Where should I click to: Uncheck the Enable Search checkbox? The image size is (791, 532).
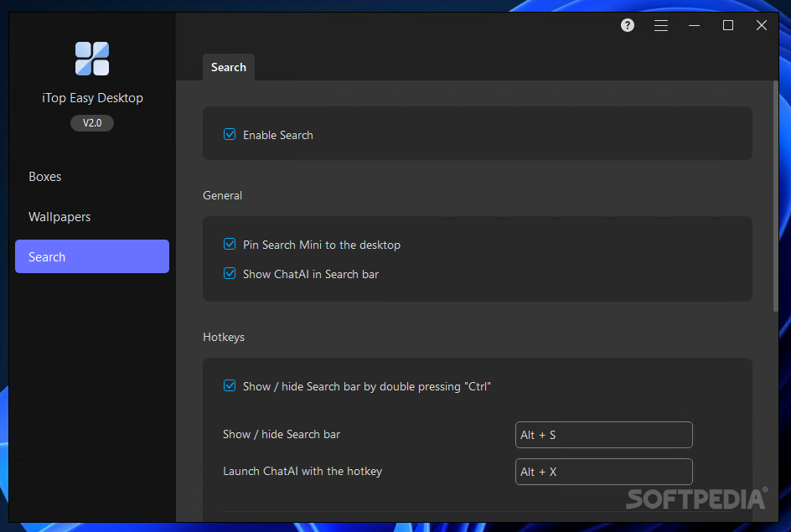230,134
